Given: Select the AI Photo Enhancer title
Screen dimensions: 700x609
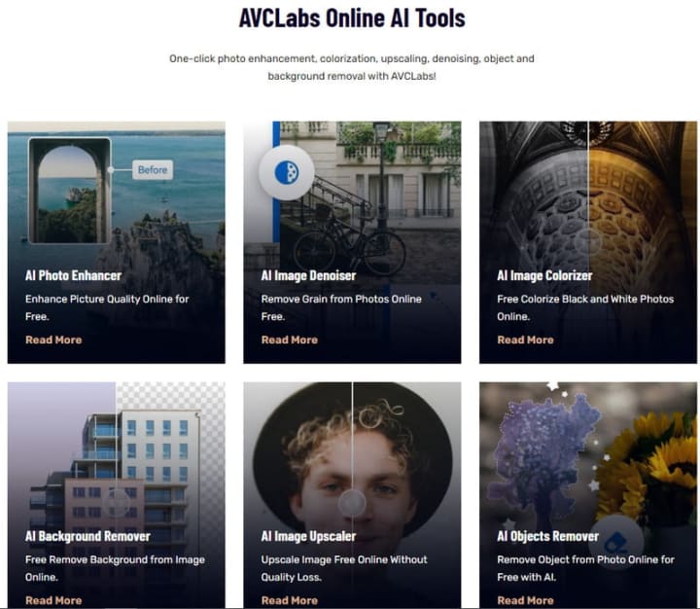Looking at the screenshot, I should [73, 275].
